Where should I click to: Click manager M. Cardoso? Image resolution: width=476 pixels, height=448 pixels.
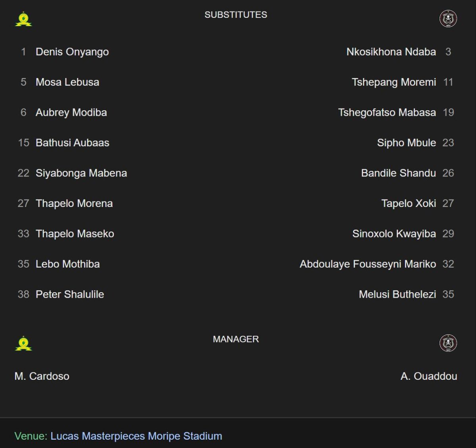(x=42, y=376)
